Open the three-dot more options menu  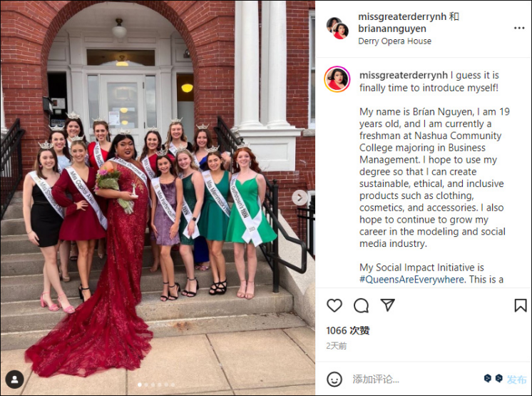click(519, 28)
